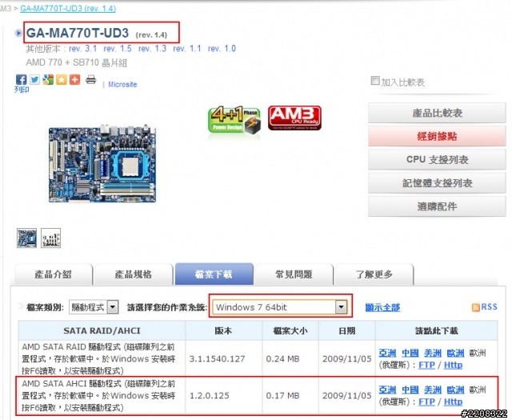Open the 檔案類別 driver type dropdown
The width and height of the screenshot is (512, 420).
click(x=94, y=307)
